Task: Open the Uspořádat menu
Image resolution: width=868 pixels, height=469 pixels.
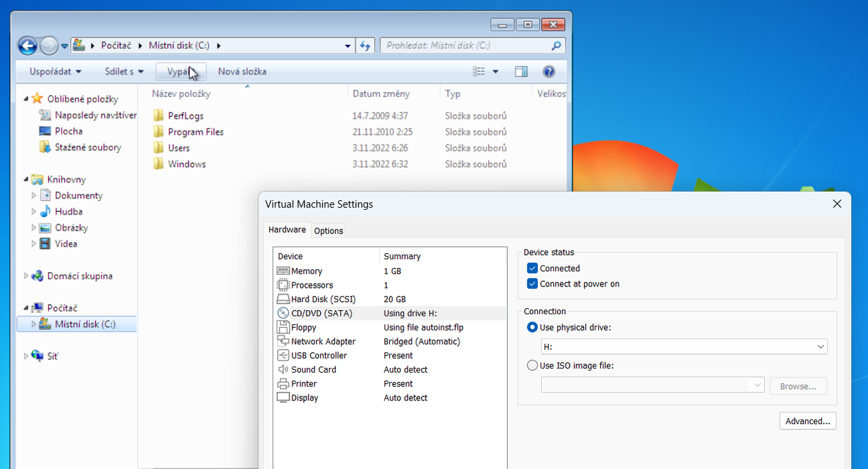Action: (56, 71)
